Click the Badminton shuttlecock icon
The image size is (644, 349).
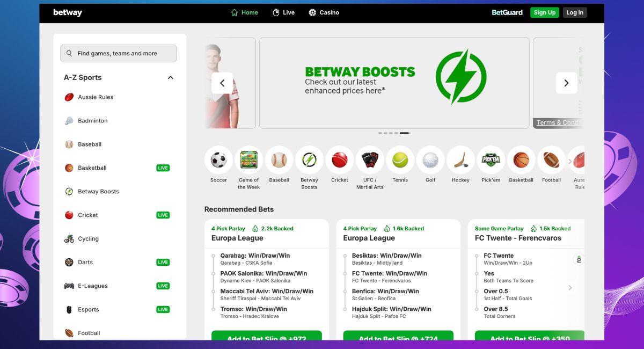coord(69,121)
